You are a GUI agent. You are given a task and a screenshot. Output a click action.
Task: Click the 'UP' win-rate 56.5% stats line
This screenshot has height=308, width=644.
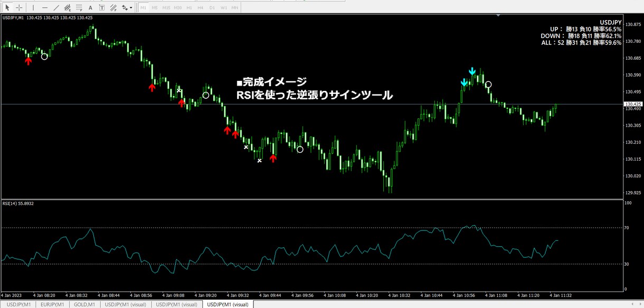point(585,30)
